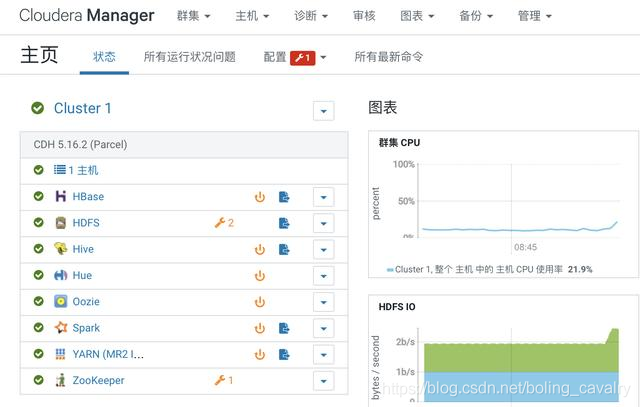The height and width of the screenshot is (407, 640).
Task: Open the Oozie service link
Action: pos(86,301)
